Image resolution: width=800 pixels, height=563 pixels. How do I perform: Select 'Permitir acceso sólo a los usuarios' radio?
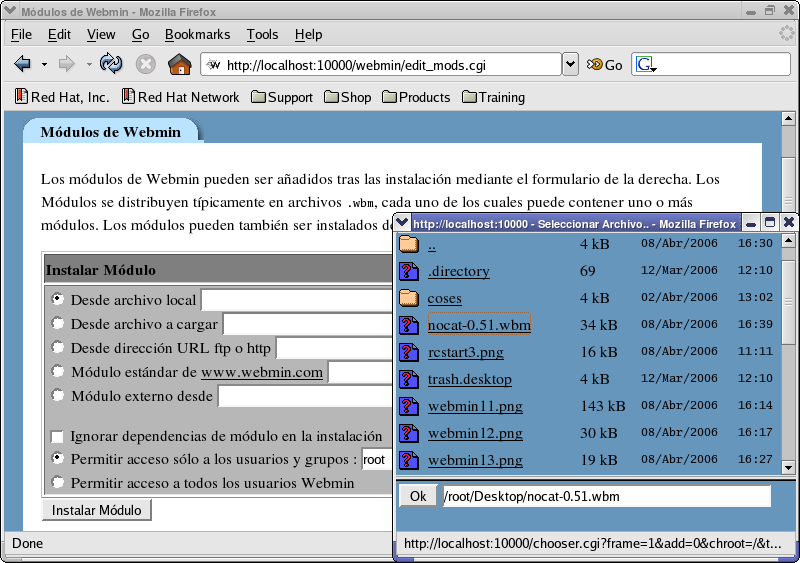pos(58,458)
